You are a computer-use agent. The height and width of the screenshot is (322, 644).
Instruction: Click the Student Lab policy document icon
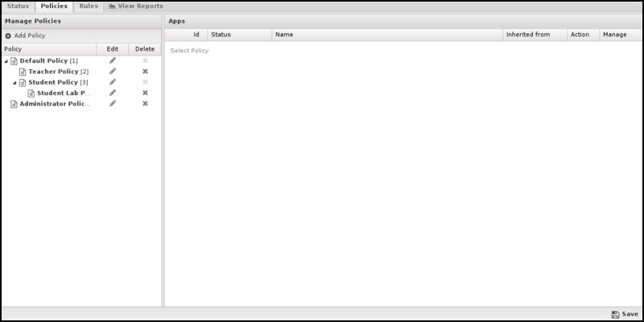(x=31, y=93)
